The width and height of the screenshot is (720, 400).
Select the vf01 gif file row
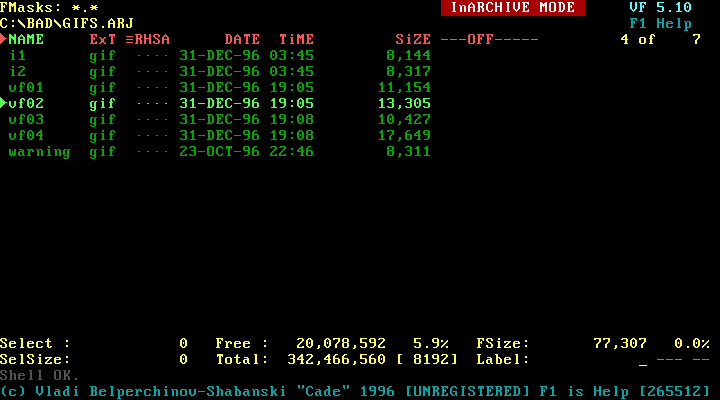(26, 87)
